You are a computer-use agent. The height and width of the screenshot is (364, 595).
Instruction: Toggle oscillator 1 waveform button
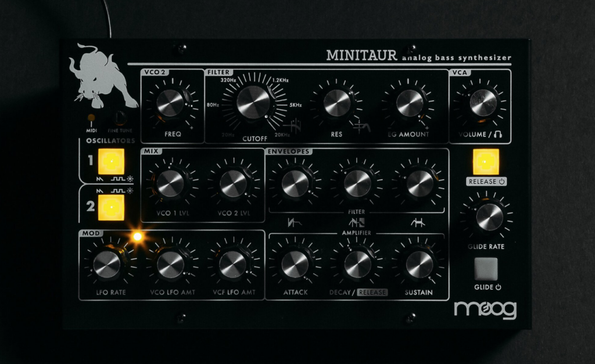click(x=111, y=161)
